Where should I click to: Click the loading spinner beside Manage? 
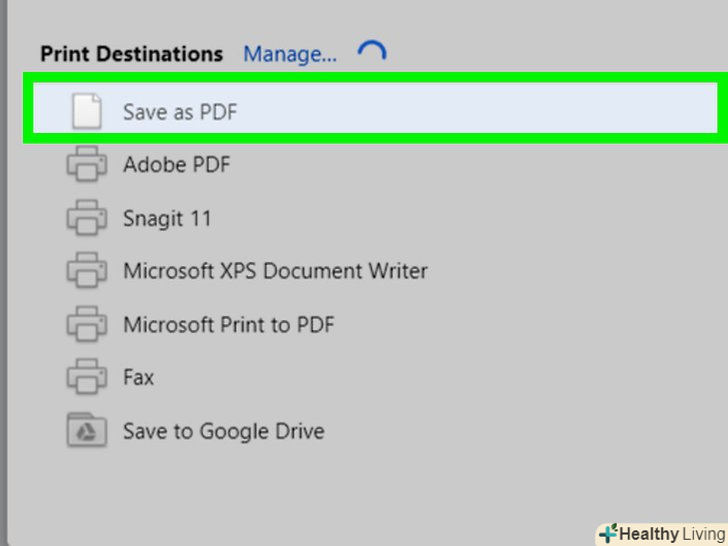(x=371, y=54)
